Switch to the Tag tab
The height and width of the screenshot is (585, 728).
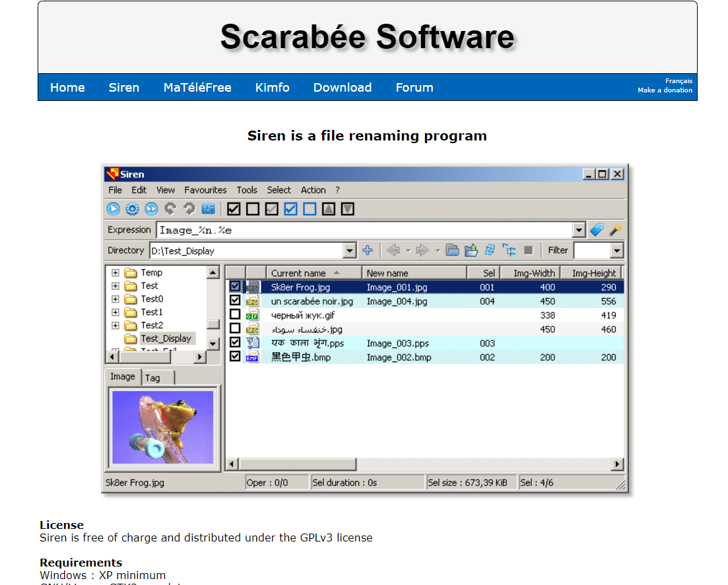pyautogui.click(x=158, y=378)
